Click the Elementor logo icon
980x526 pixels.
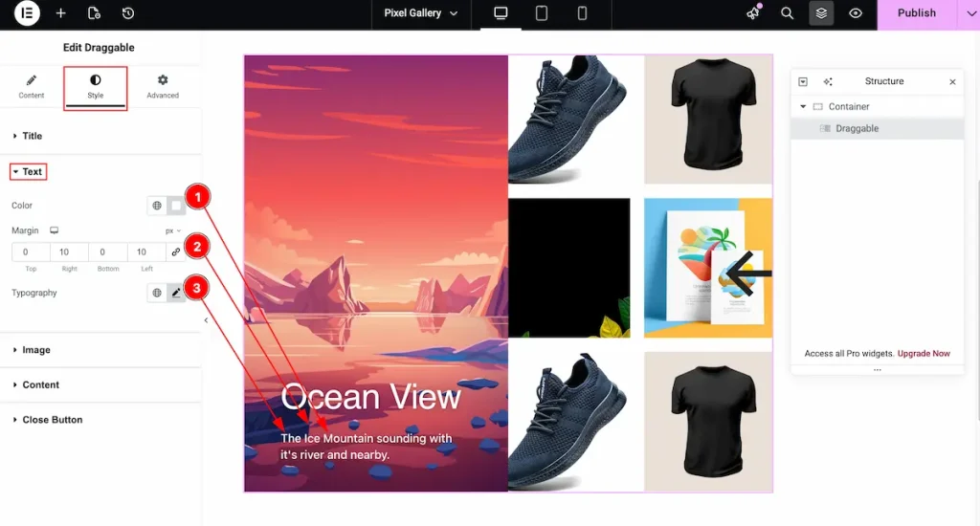[x=27, y=13]
